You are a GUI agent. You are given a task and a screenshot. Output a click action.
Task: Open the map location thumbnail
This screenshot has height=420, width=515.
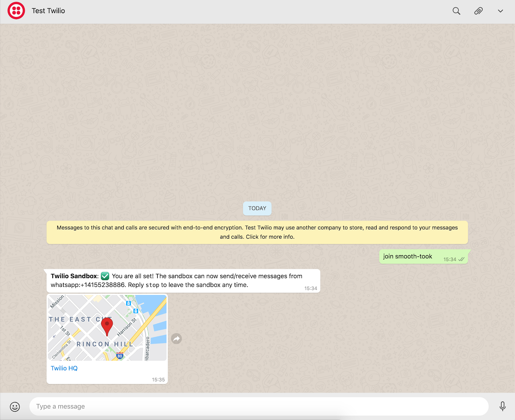(x=107, y=328)
